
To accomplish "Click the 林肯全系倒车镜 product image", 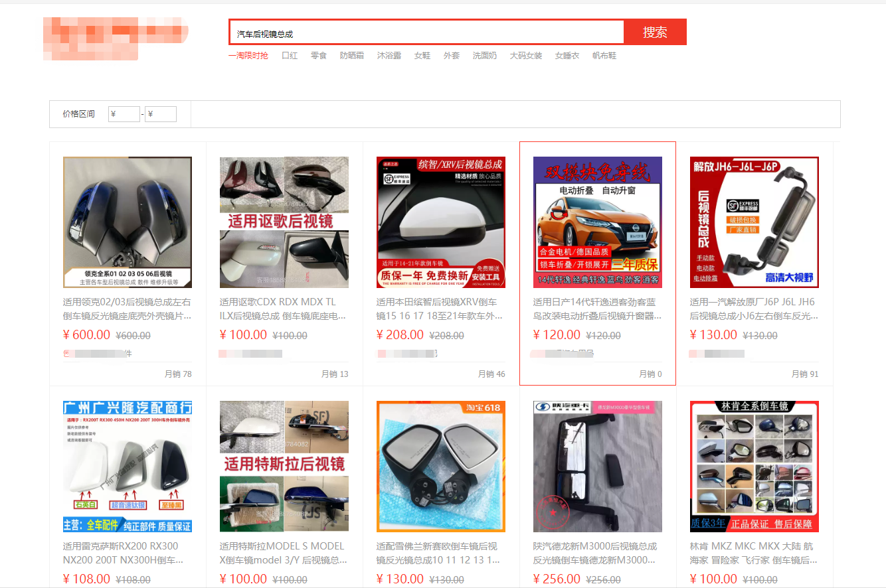I will coord(754,466).
